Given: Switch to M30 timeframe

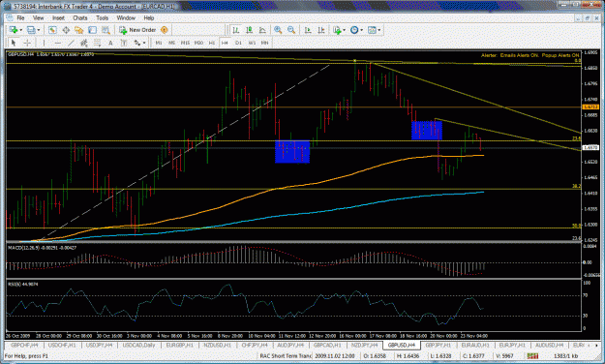Looking at the screenshot, I should (198, 43).
